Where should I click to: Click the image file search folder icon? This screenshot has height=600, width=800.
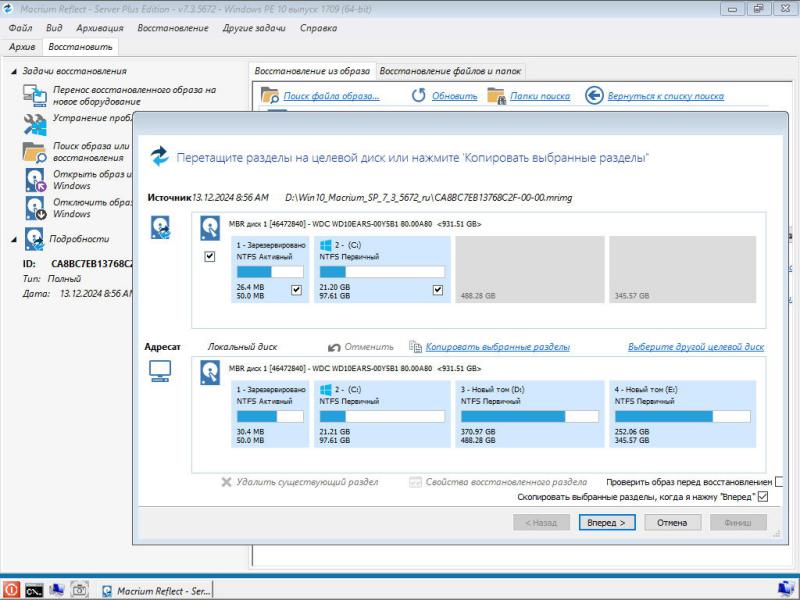tap(269, 95)
